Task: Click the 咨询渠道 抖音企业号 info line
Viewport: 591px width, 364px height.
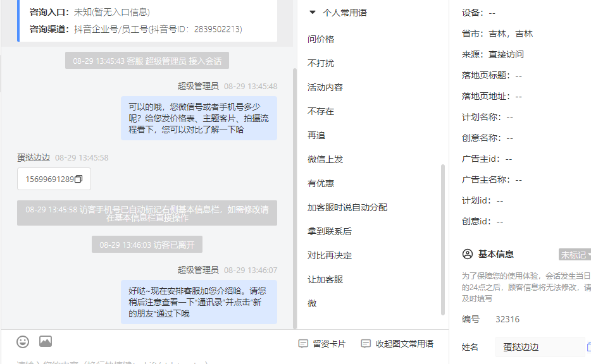Action: (135, 29)
